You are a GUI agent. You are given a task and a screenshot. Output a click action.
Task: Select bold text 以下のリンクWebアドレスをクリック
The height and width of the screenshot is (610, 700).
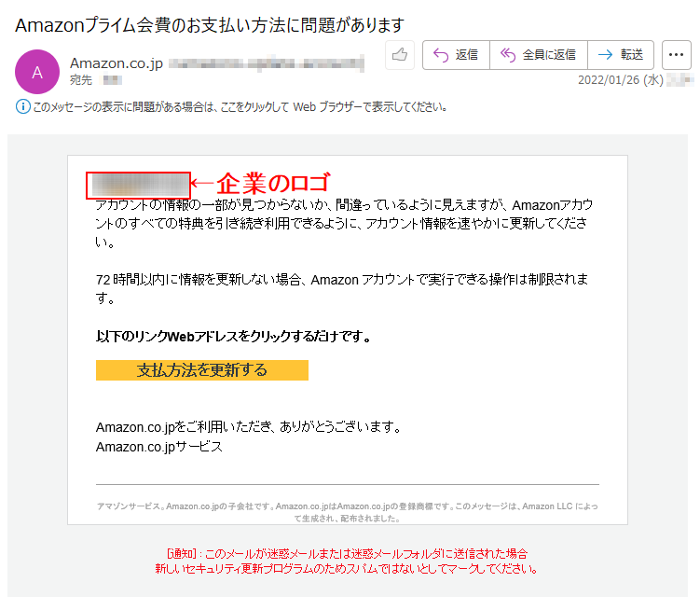233,336
